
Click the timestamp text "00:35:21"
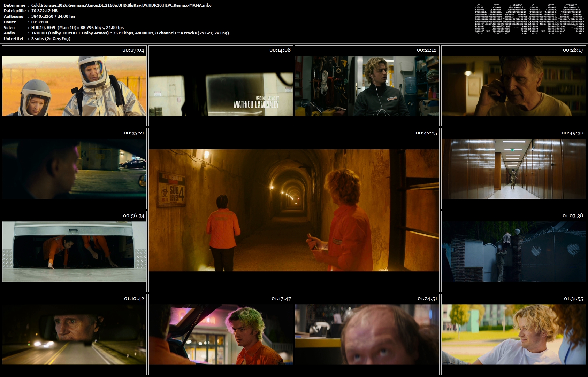click(x=134, y=133)
